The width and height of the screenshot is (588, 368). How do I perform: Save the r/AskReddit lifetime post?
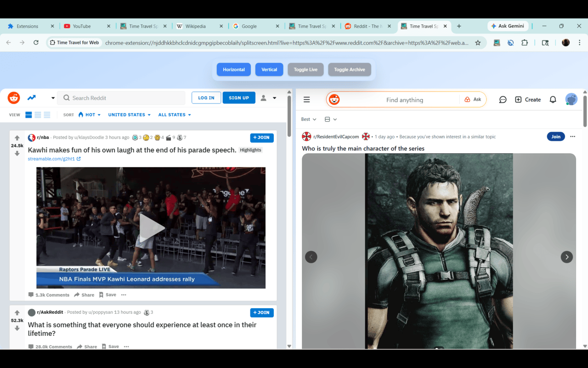pos(110,346)
